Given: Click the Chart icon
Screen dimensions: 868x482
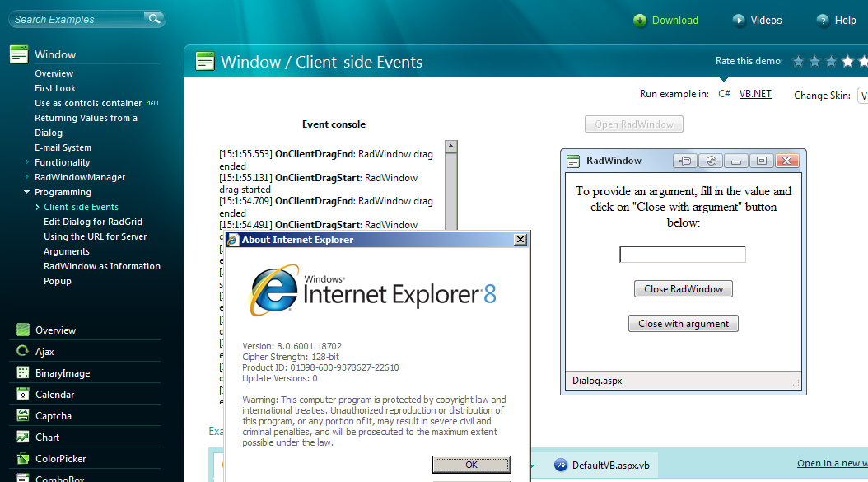Looking at the screenshot, I should [23, 437].
